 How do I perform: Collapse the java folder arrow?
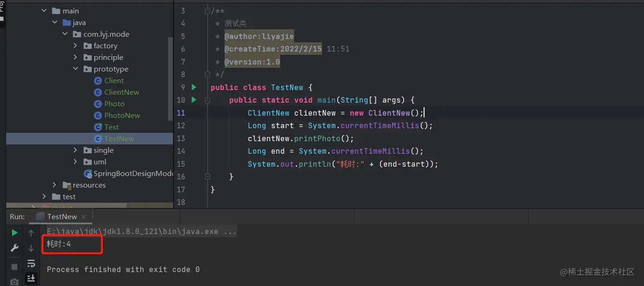point(55,23)
